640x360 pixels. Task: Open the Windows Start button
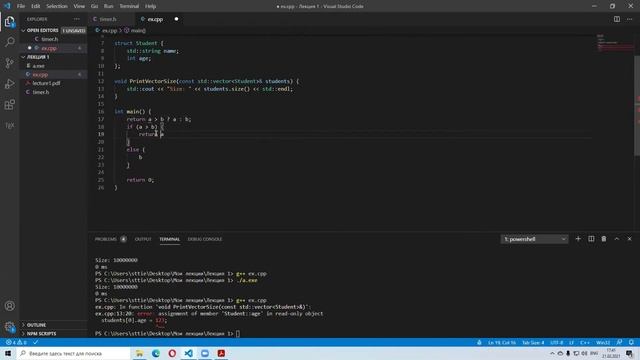[8, 353]
